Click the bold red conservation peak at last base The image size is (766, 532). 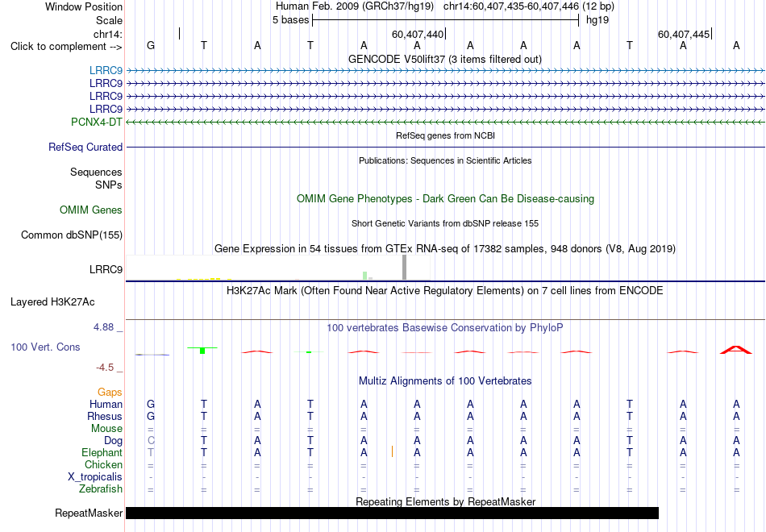coord(736,349)
